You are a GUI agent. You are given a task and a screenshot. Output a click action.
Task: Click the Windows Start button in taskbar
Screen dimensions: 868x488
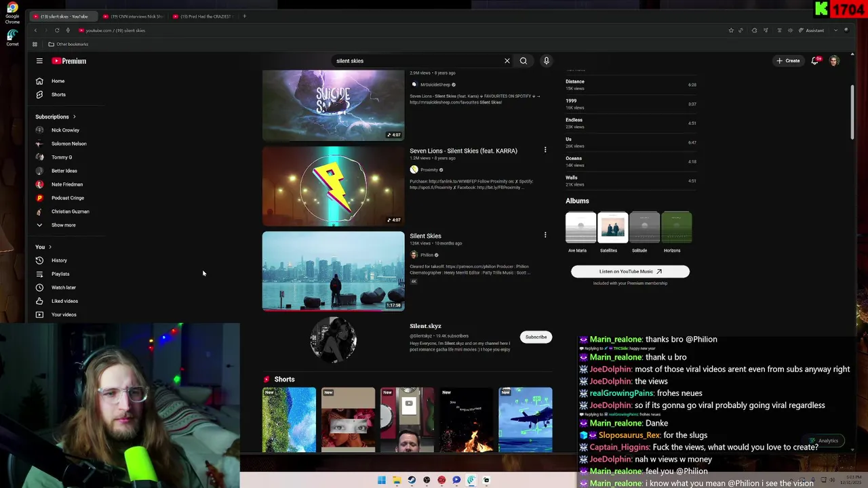382,481
